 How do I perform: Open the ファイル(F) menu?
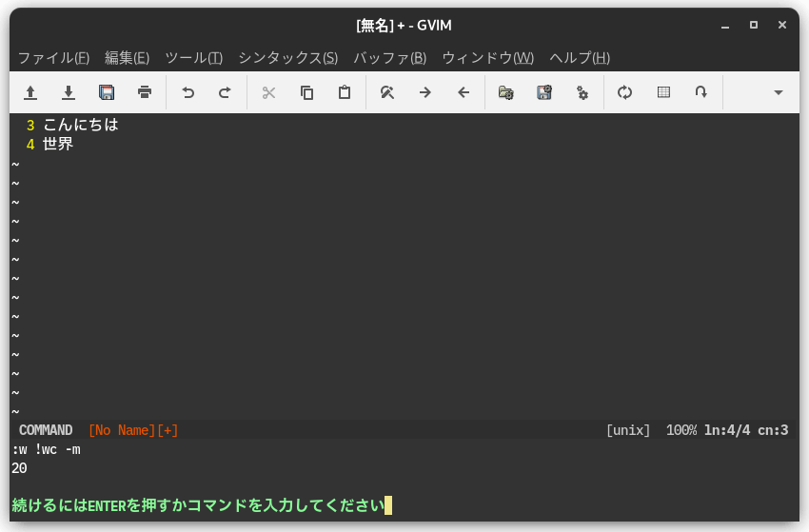click(x=53, y=58)
